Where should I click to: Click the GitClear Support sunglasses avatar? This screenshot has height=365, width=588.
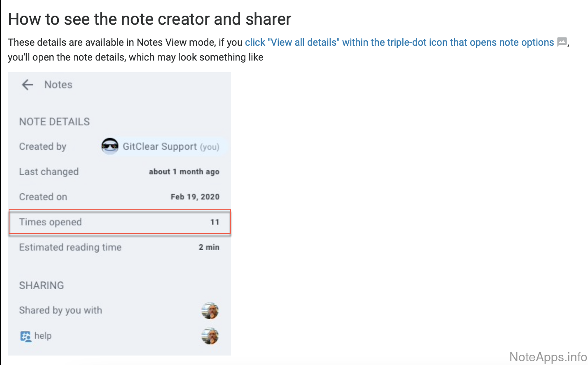[x=110, y=146]
